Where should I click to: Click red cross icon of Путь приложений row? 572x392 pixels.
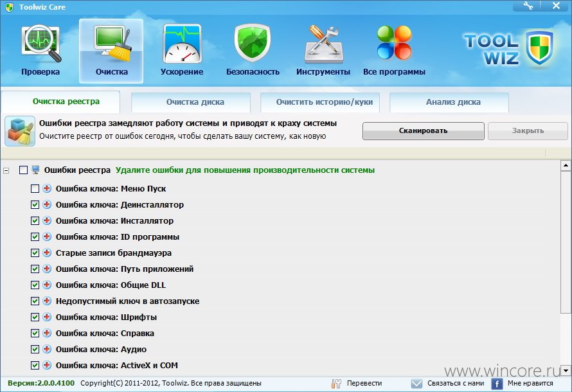tap(47, 269)
